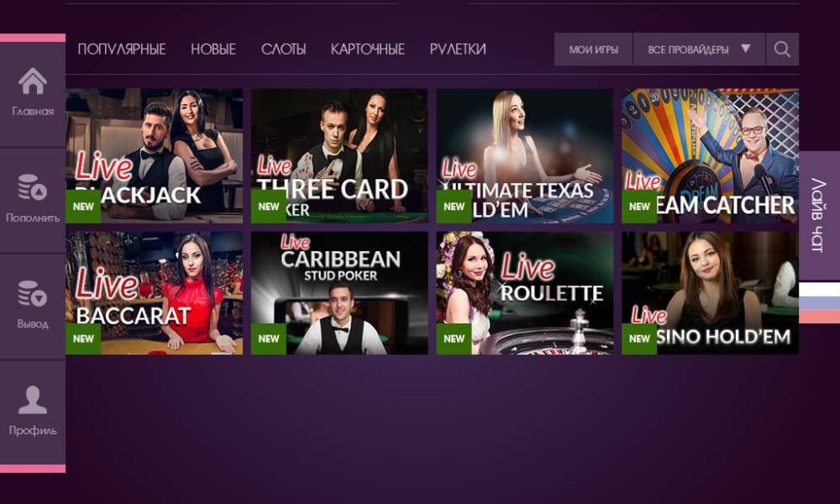840x504 pixels.
Task: Open Вывод withdrawal coins icon
Action: click(32, 293)
